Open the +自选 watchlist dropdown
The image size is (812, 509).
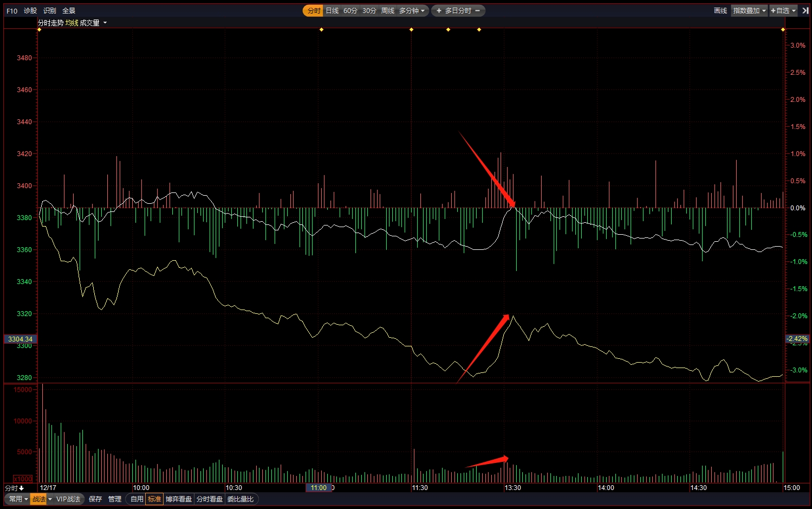[x=783, y=11]
